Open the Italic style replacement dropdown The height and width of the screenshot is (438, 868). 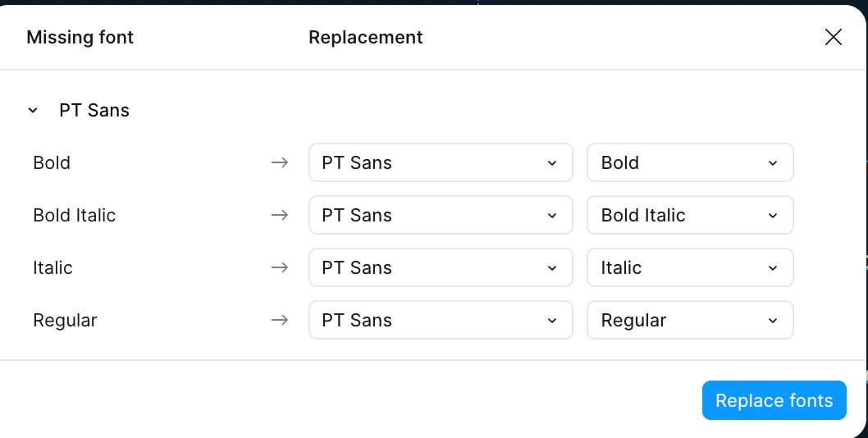click(689, 267)
